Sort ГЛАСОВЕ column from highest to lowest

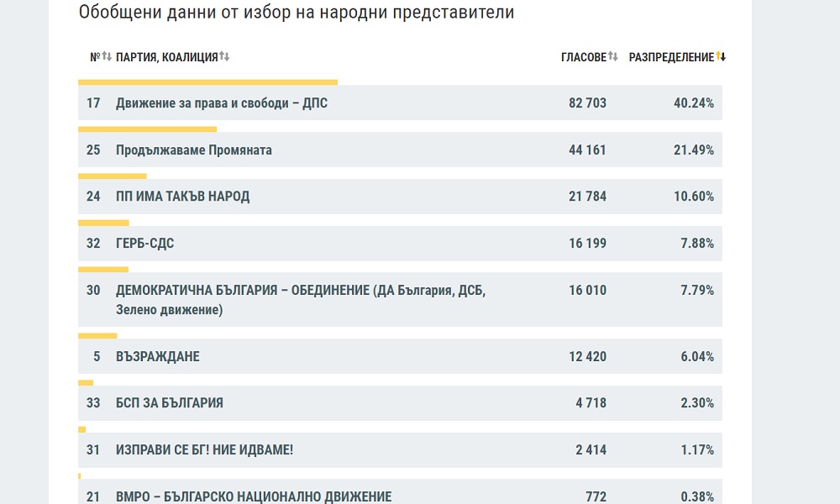[x=618, y=56]
